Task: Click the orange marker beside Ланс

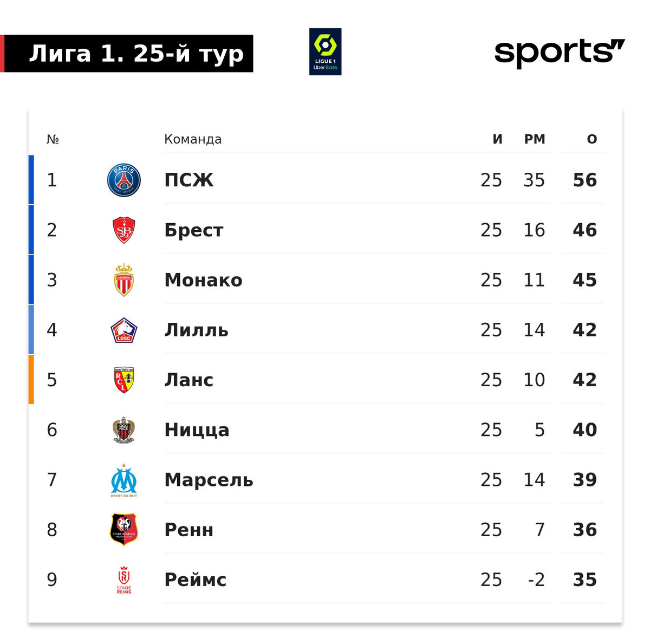Action: 31,380
